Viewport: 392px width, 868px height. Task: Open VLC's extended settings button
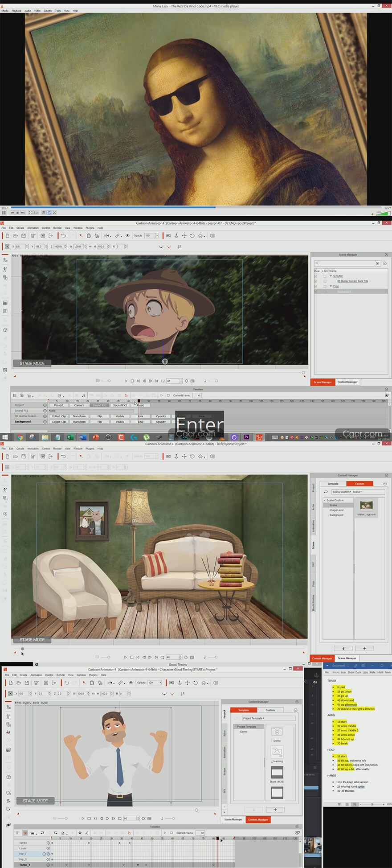click(37, 213)
